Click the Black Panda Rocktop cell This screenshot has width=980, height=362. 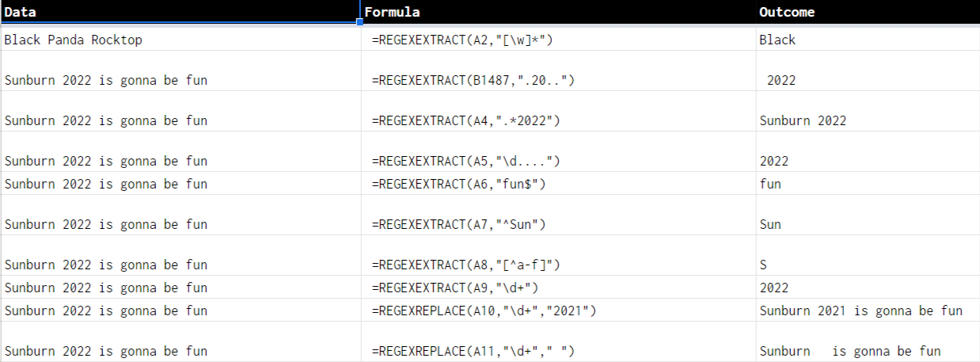tap(180, 40)
